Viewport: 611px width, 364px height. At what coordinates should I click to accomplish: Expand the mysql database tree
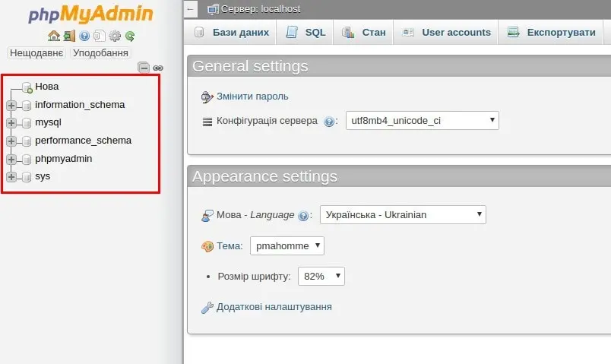point(11,123)
